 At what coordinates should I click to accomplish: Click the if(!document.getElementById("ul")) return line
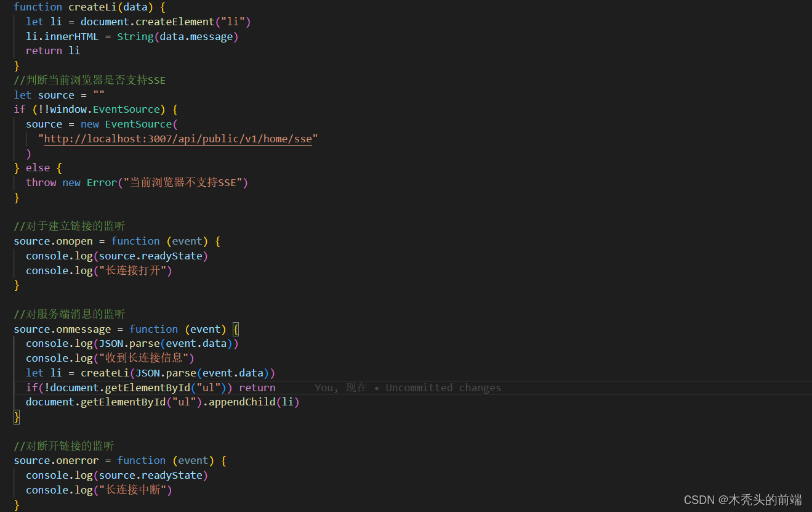(150, 388)
